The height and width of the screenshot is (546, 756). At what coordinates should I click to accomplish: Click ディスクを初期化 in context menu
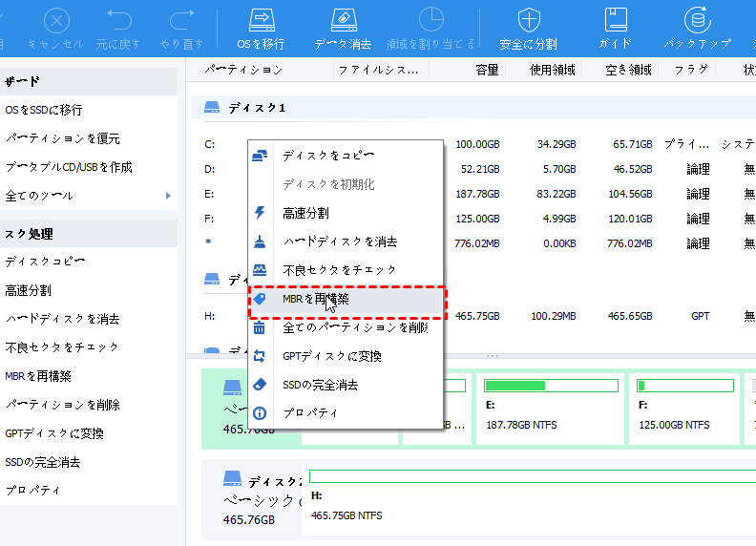pos(346,184)
